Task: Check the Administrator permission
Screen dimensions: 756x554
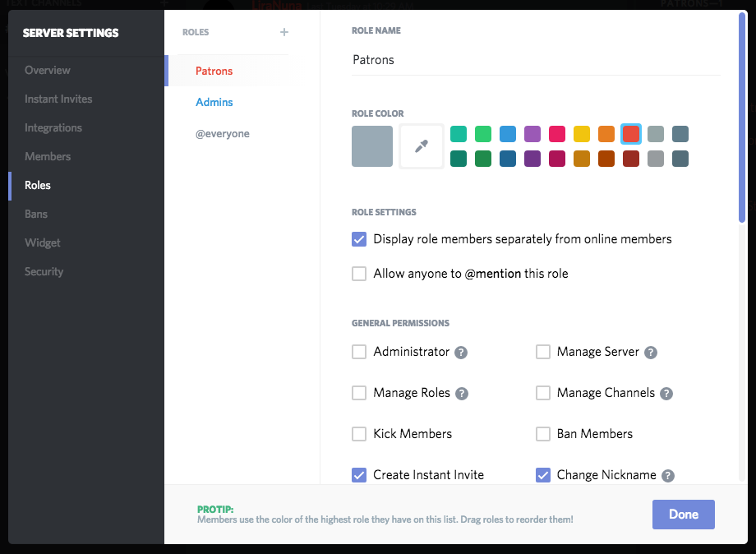Action: 359,352
